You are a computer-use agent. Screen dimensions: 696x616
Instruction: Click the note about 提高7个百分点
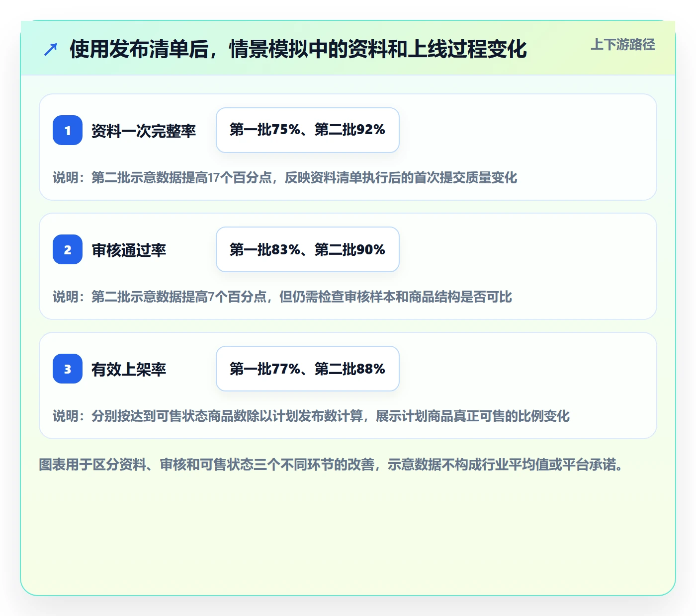pos(282,297)
